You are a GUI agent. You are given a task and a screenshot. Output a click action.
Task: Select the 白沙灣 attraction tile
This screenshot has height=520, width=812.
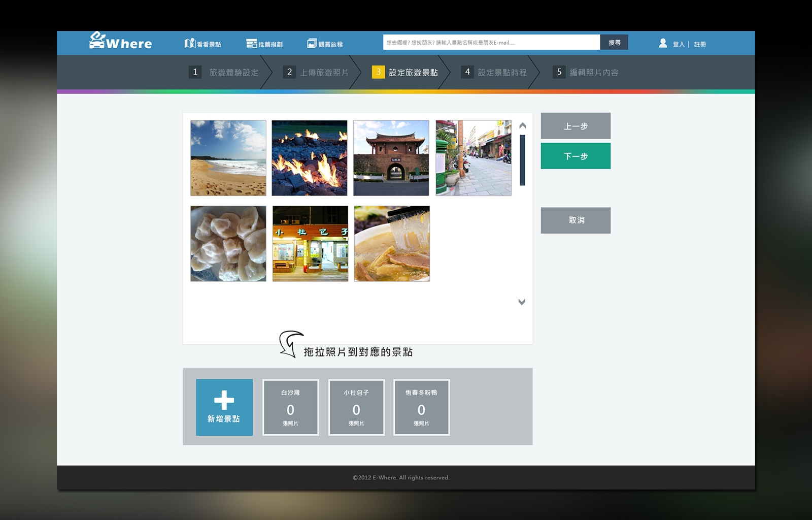pos(290,407)
